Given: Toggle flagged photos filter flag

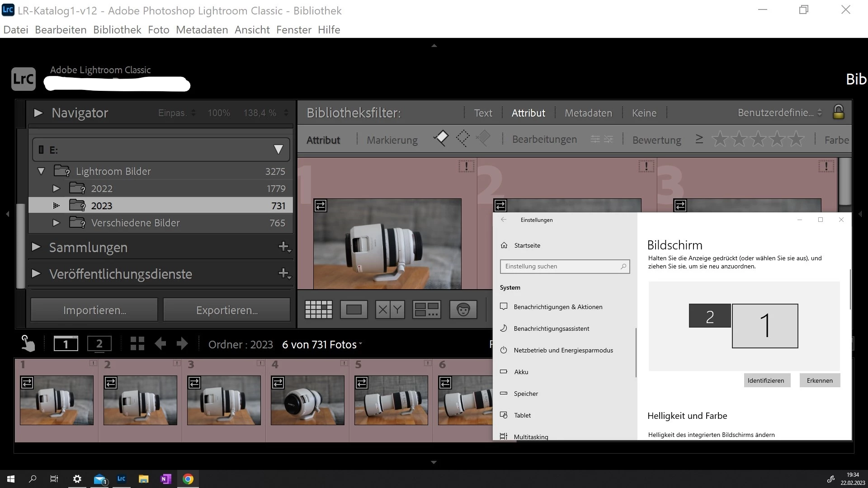Looking at the screenshot, I should (x=441, y=138).
